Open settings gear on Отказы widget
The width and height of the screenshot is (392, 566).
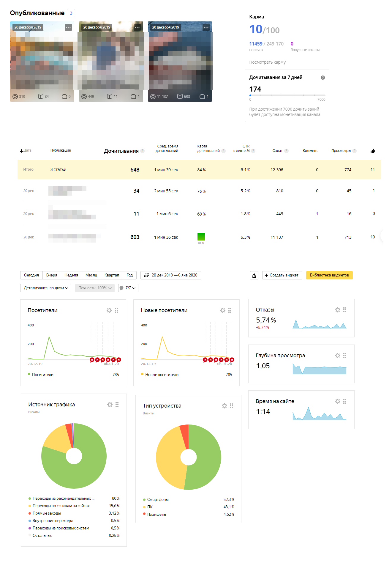coord(337,310)
